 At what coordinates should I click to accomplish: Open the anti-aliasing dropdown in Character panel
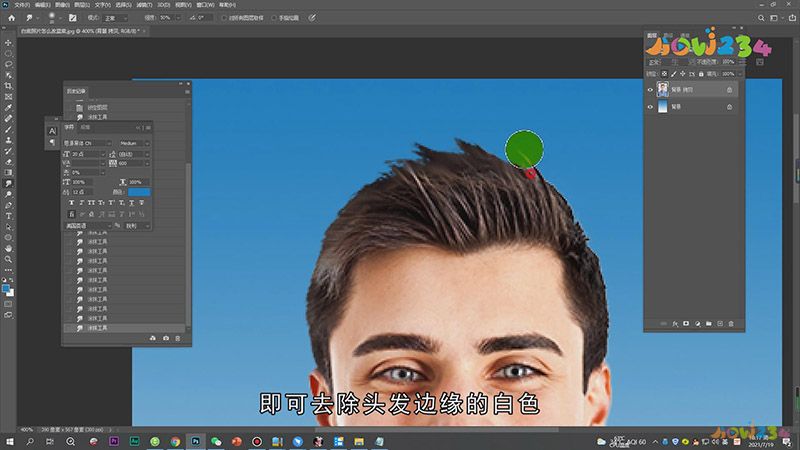138,226
